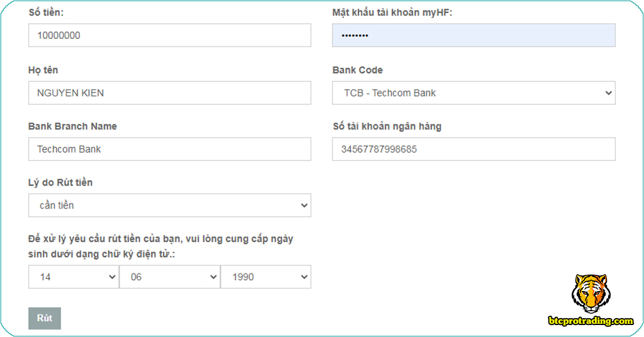The image size is (644, 337).
Task: Open the Lý do Rút tiền dropdown
Action: pyautogui.click(x=170, y=205)
